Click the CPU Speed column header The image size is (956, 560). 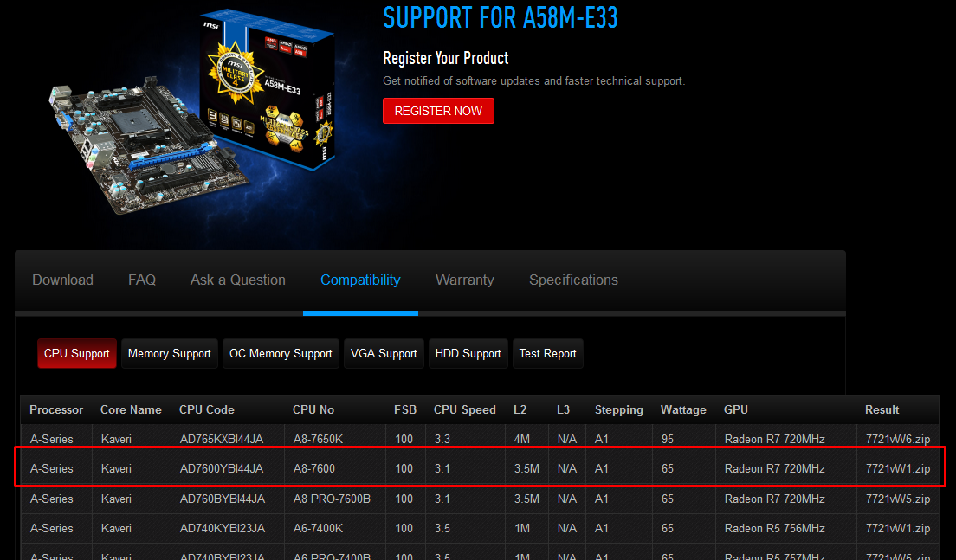click(465, 409)
